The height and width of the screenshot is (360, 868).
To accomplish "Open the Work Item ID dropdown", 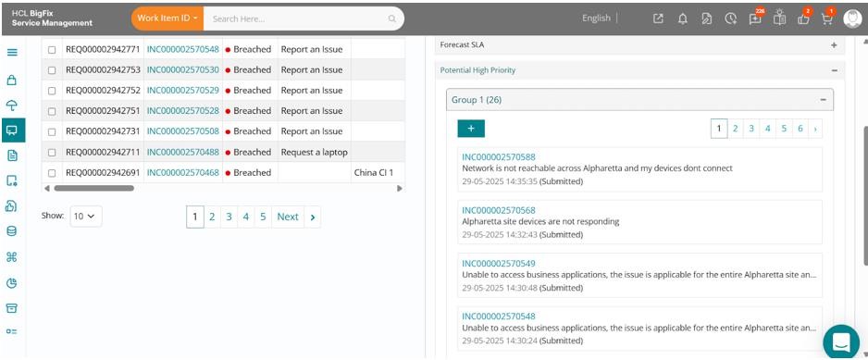I will 167,19.
